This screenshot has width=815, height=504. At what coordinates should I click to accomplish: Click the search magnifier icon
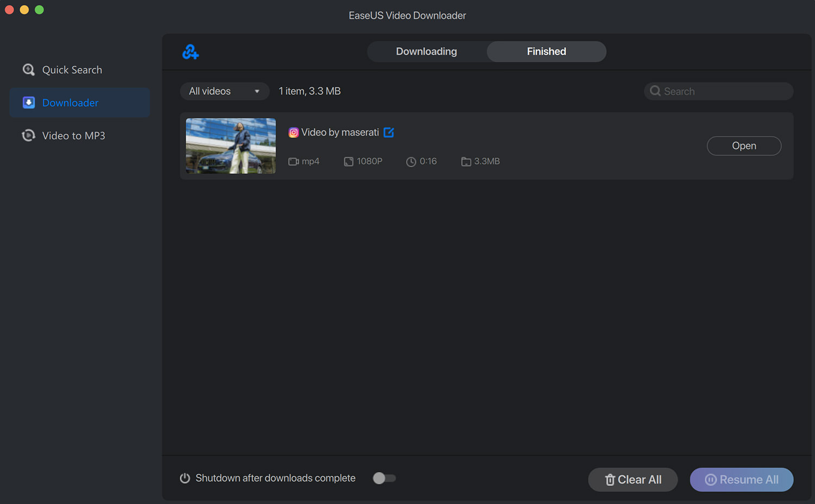(x=655, y=91)
